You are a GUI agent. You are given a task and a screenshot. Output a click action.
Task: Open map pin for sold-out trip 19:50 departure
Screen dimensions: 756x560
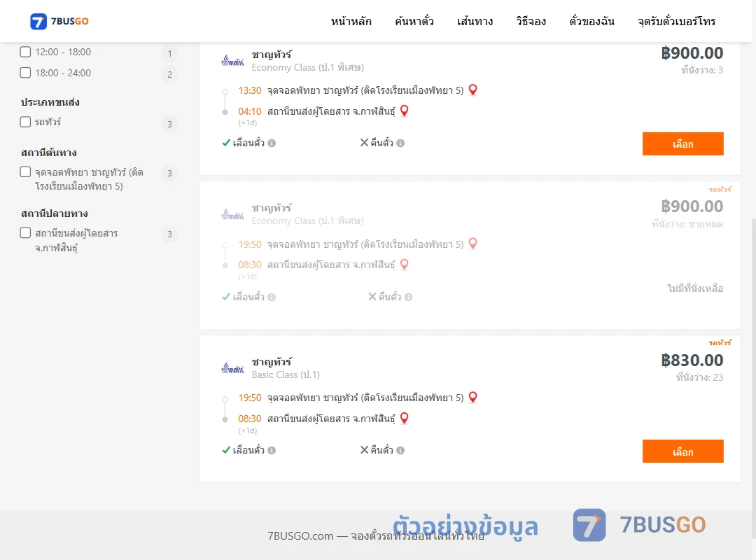click(x=473, y=244)
